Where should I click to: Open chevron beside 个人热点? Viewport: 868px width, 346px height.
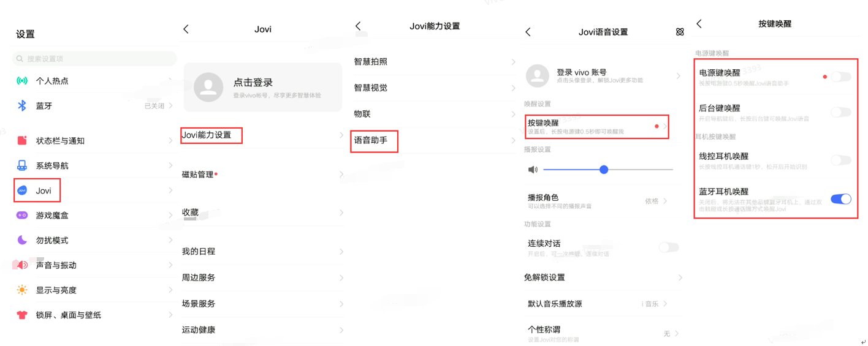pos(170,81)
